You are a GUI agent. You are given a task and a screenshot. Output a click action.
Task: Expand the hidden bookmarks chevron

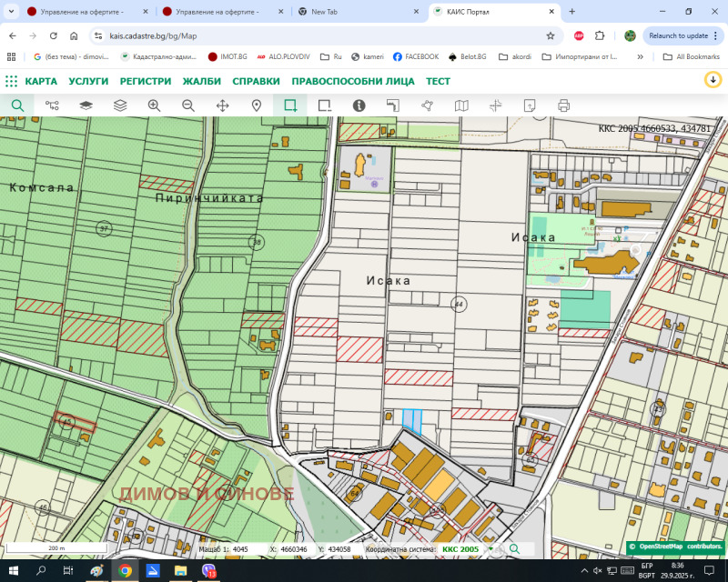point(641,56)
